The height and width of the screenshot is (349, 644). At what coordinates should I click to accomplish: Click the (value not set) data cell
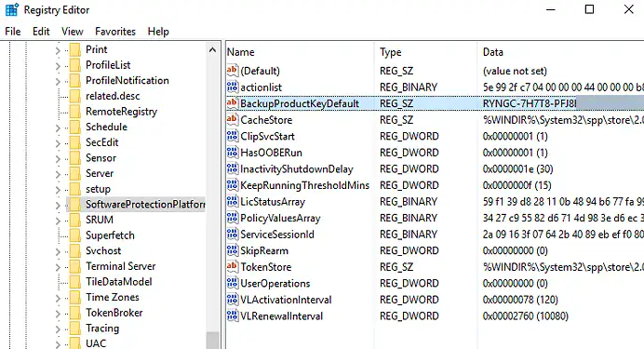515,71
